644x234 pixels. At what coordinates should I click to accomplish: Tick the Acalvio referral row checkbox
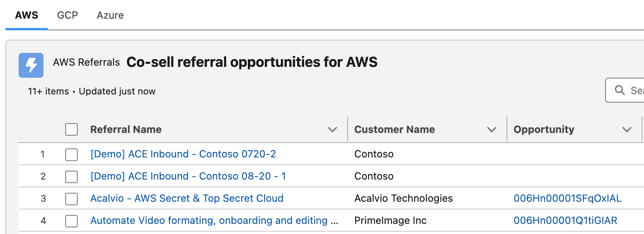click(71, 199)
